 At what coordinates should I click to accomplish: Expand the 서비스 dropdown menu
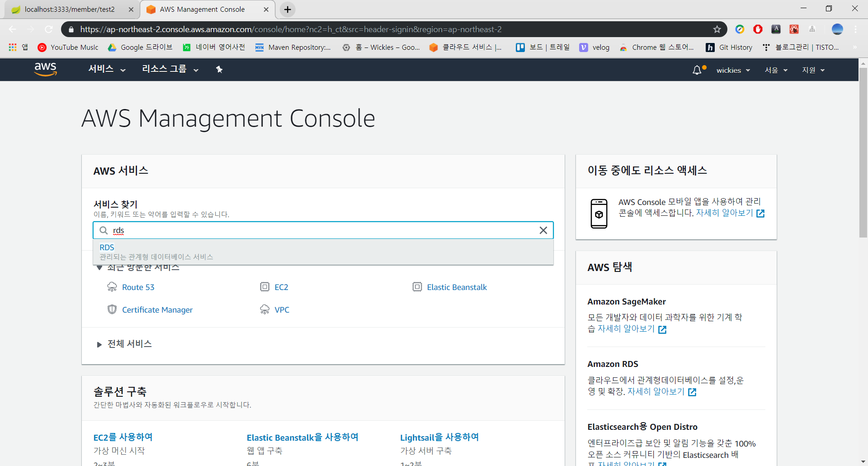pos(107,69)
